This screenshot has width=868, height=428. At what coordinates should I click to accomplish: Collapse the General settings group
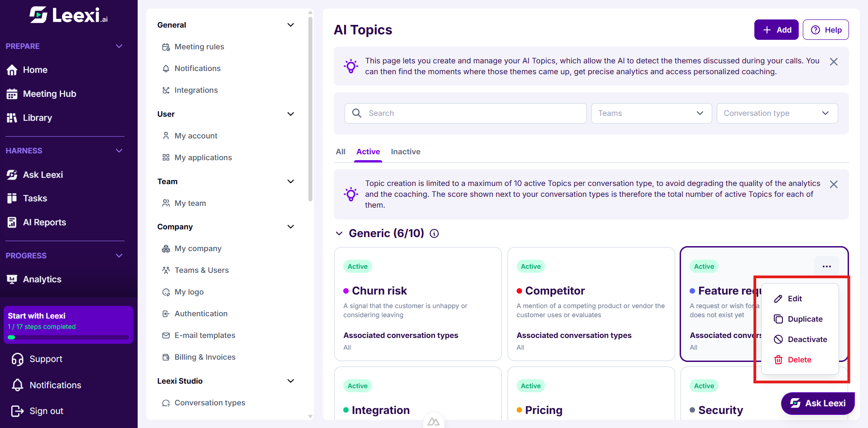pyautogui.click(x=291, y=25)
